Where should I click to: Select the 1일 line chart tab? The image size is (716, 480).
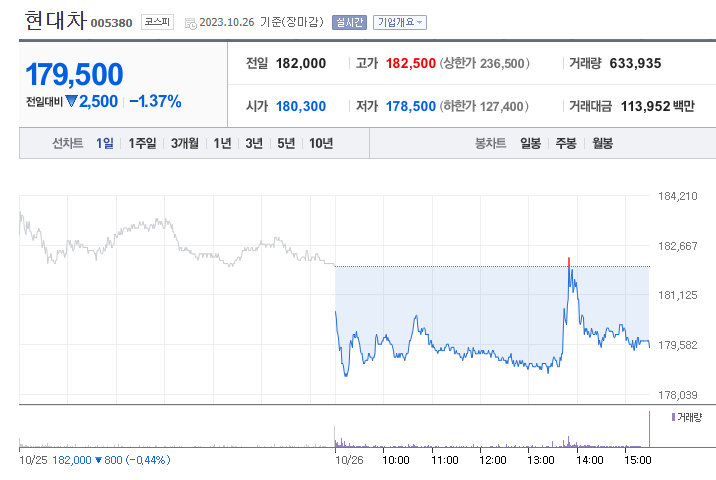pos(105,143)
